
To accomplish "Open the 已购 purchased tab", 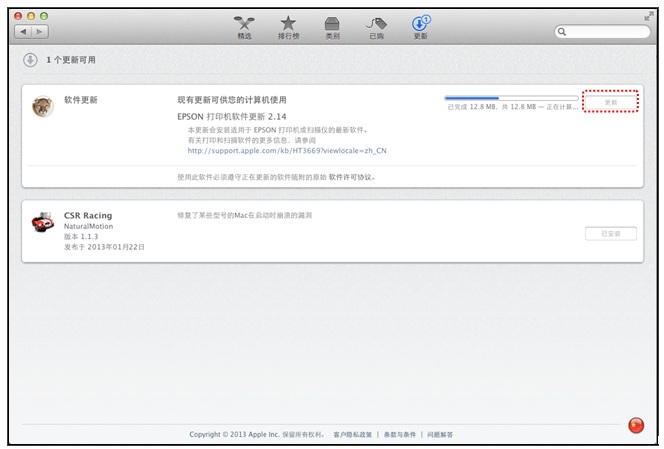I will pyautogui.click(x=376, y=28).
